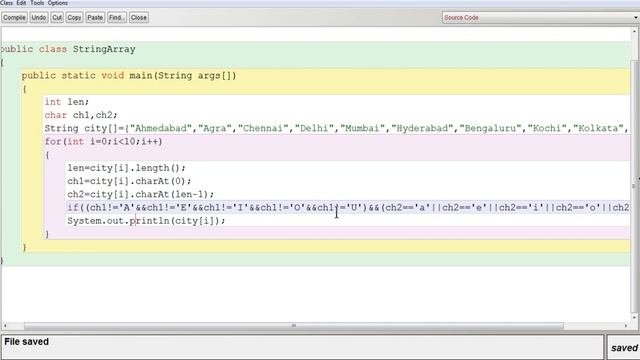The image size is (640, 360).
Task: Click the 'int len;' declaration
Action: point(67,102)
